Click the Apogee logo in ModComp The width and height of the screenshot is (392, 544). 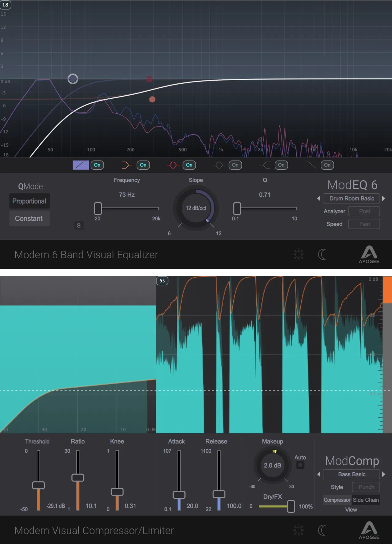pyautogui.click(x=369, y=530)
